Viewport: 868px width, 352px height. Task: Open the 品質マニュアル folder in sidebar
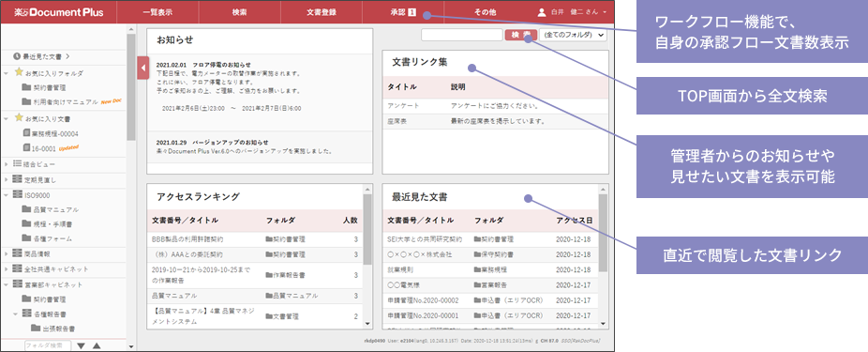(56, 209)
